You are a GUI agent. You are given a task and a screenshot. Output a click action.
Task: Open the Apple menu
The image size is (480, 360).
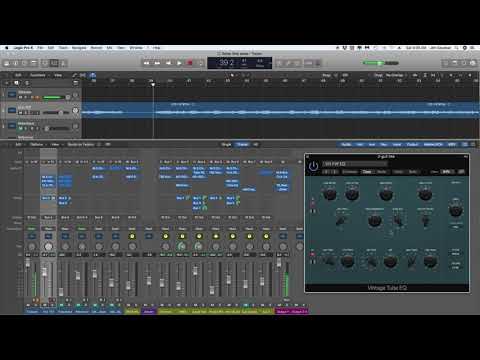tap(6, 48)
